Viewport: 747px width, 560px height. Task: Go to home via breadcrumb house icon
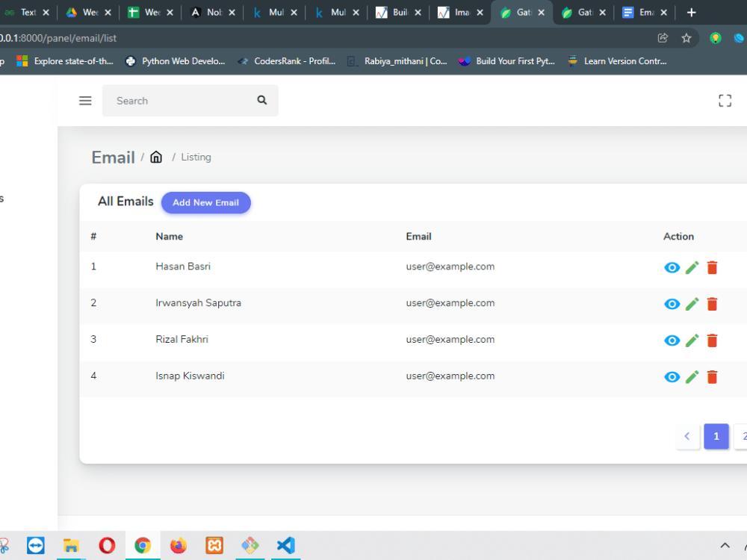coord(156,157)
